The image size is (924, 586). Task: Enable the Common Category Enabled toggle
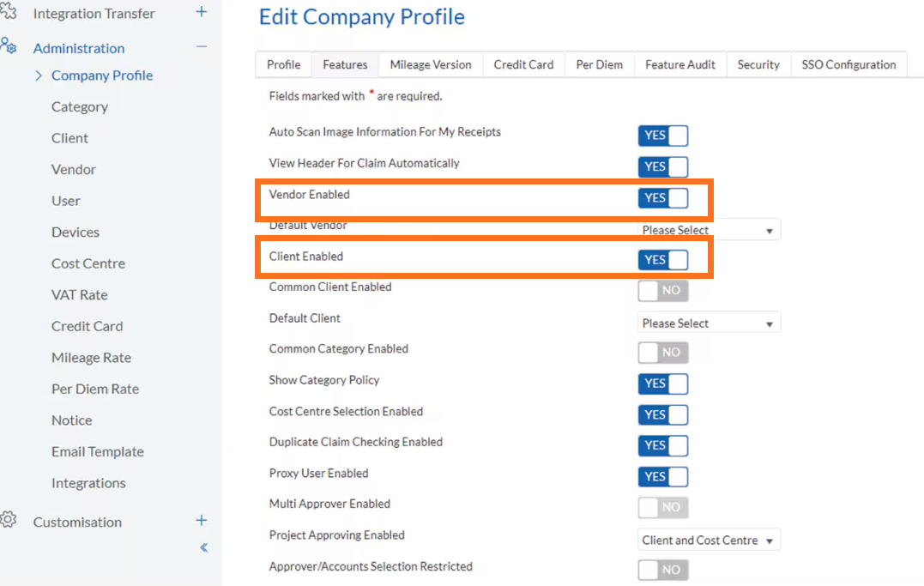(663, 353)
